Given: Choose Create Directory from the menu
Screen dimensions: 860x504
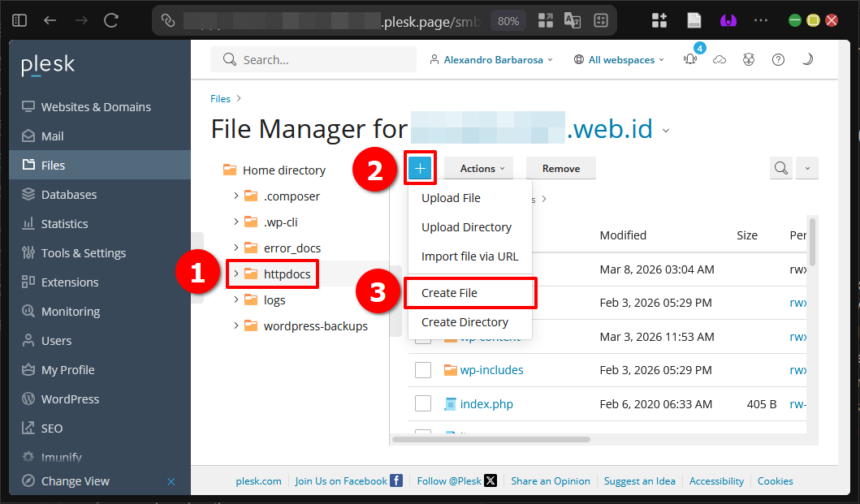Looking at the screenshot, I should tap(470, 322).
